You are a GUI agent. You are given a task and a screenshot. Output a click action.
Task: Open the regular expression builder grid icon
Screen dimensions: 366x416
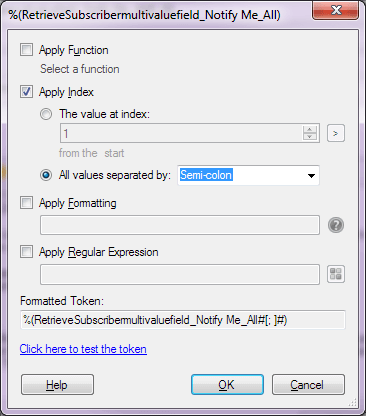click(336, 274)
